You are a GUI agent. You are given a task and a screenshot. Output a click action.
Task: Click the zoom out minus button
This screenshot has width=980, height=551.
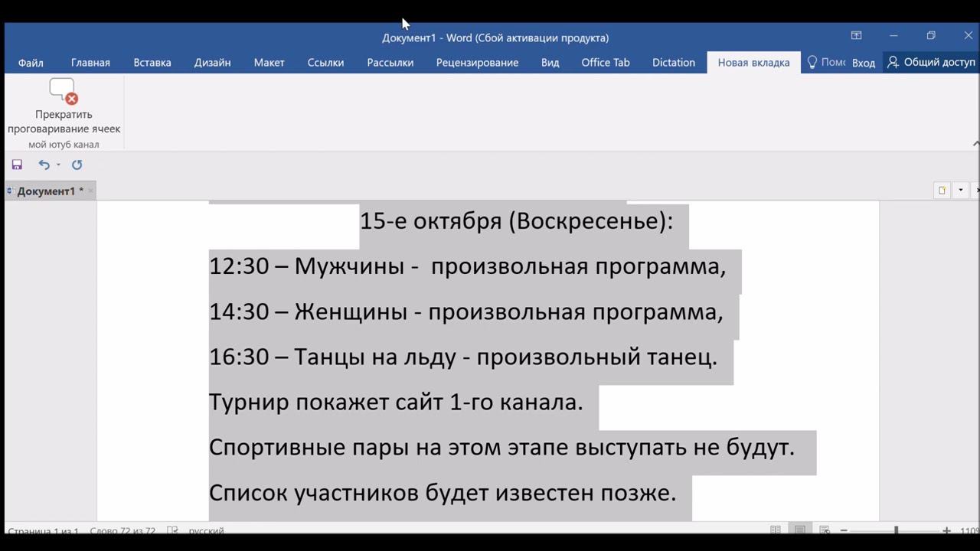(844, 530)
